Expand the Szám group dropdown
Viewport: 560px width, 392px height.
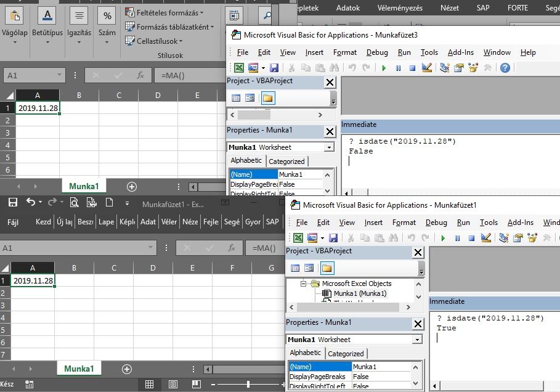pos(107,42)
